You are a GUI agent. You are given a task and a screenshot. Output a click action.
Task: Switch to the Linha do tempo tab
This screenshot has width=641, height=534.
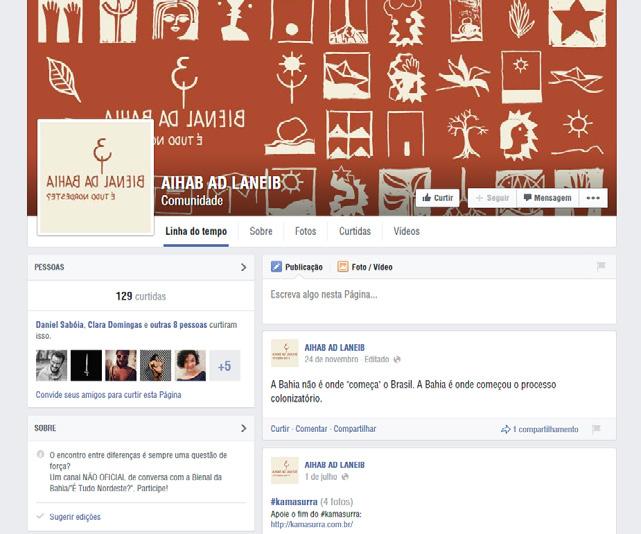point(196,231)
